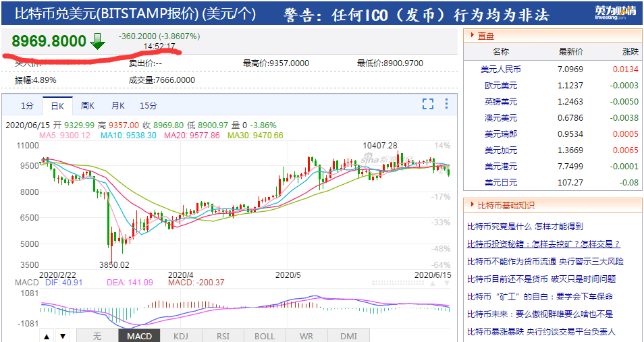
Task: Select the KDJ indicator tab
Action: pos(181,336)
